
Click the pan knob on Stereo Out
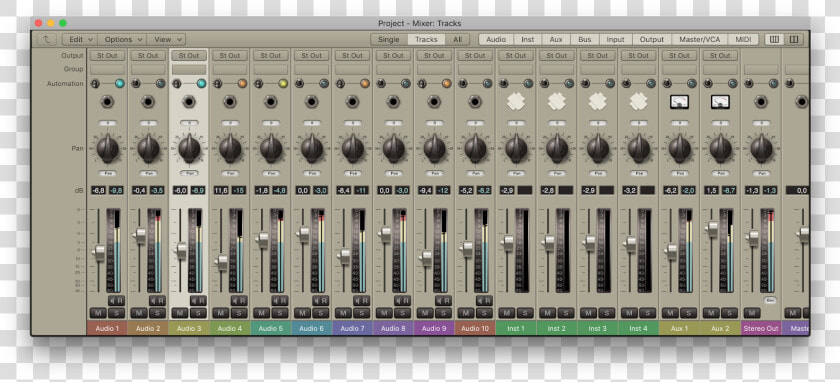[761, 148]
